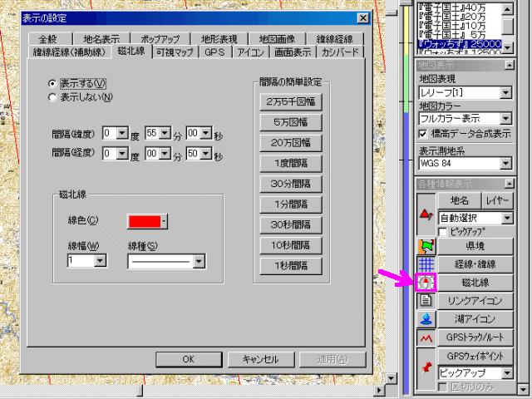Switch to the GPS tab
Screen dimensions: 532x399
(214, 52)
